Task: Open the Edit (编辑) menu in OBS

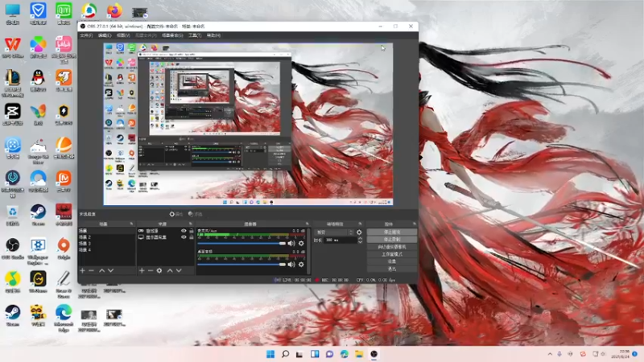Action: point(105,35)
